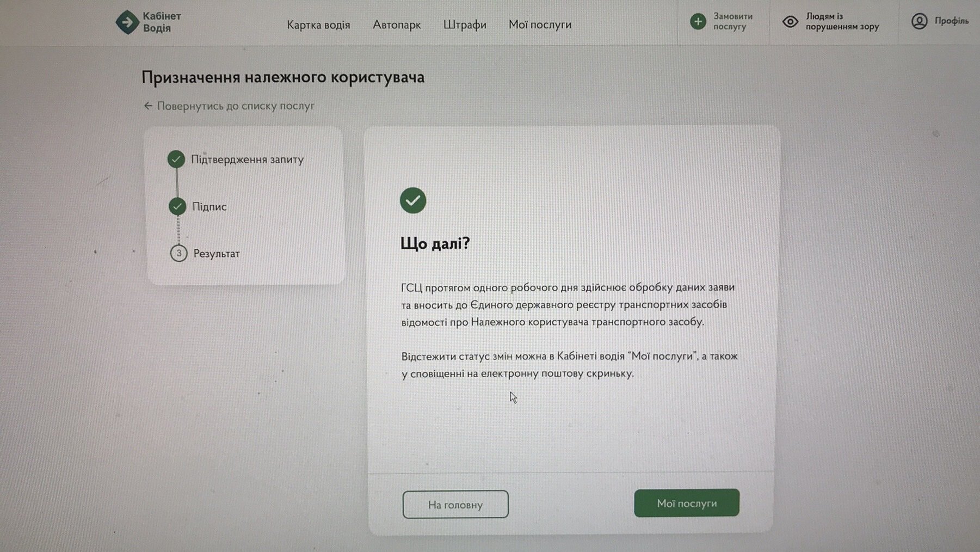Viewport: 980px width, 552px height.
Task: Open the Картка водія menu item
Action: click(318, 25)
